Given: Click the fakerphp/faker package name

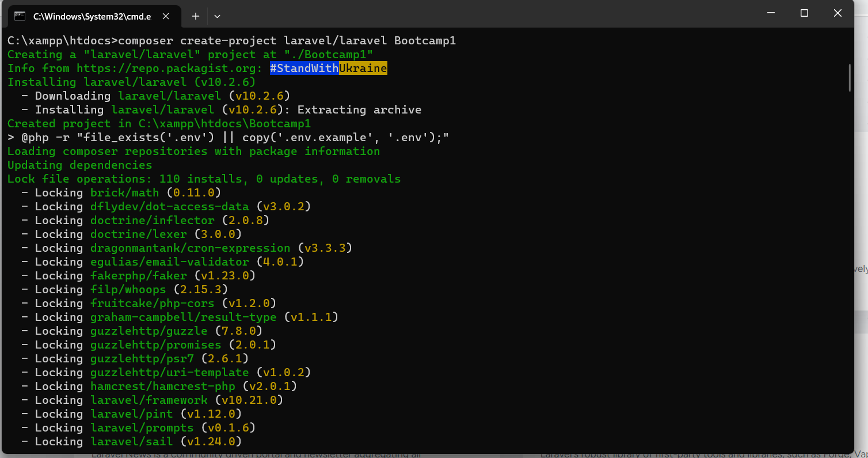Looking at the screenshot, I should 139,276.
